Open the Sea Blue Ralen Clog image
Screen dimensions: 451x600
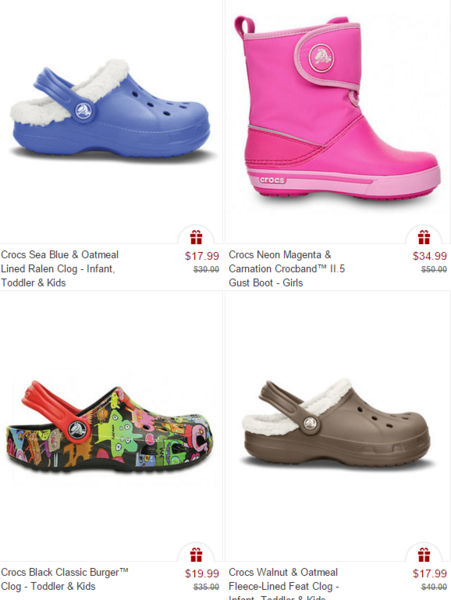tap(110, 109)
